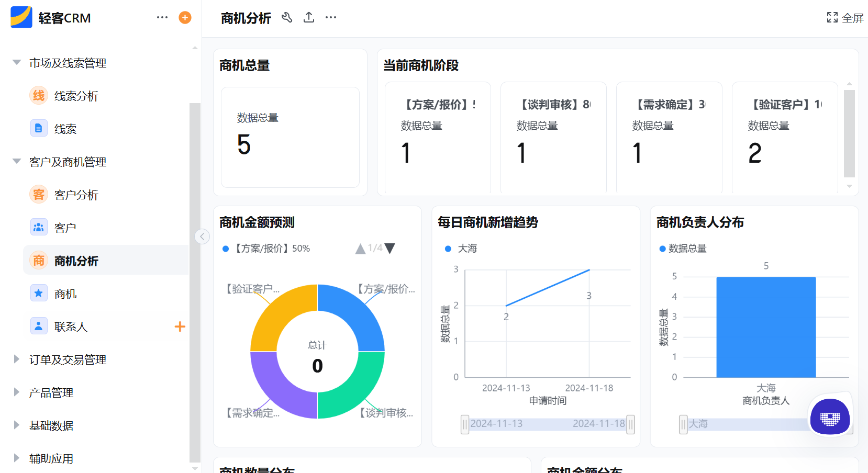
Task: Open the 线索分析 sidebar icon
Action: click(38, 96)
